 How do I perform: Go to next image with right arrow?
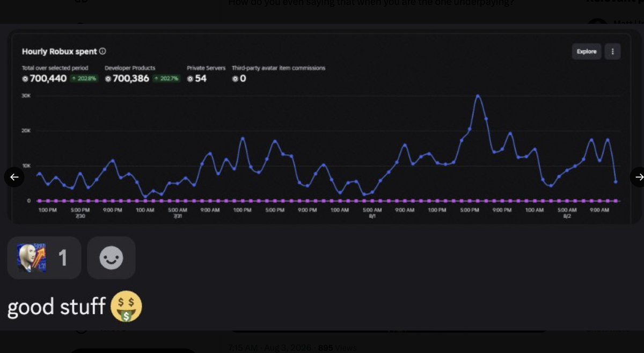638,177
